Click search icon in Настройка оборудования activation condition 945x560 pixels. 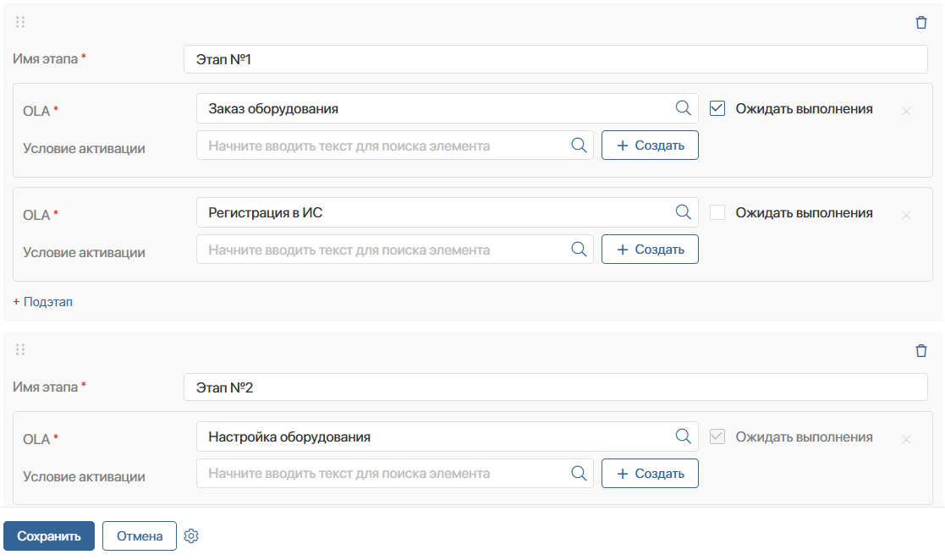(x=579, y=473)
